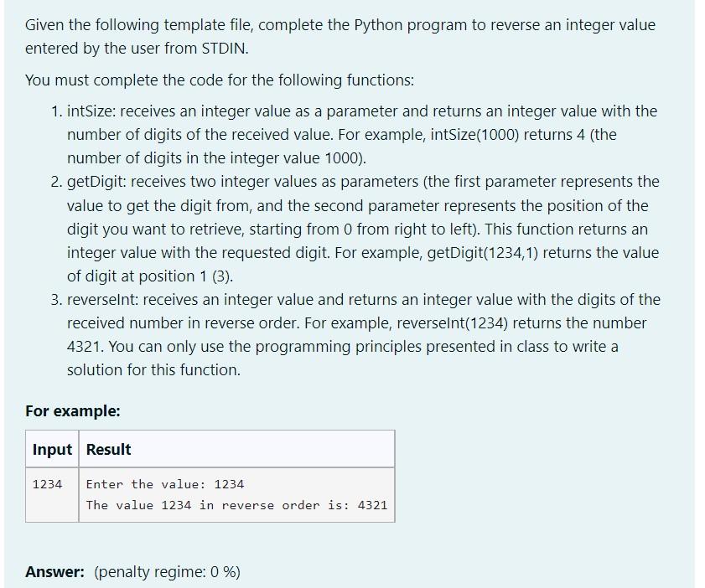This screenshot has height=588, width=705.
Task: Click the intSize list item text
Action: click(x=362, y=135)
